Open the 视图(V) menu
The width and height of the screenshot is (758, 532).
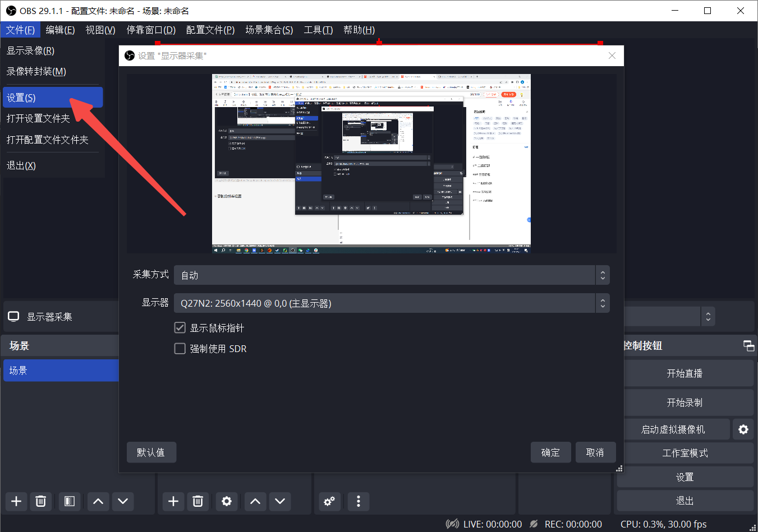coord(100,30)
